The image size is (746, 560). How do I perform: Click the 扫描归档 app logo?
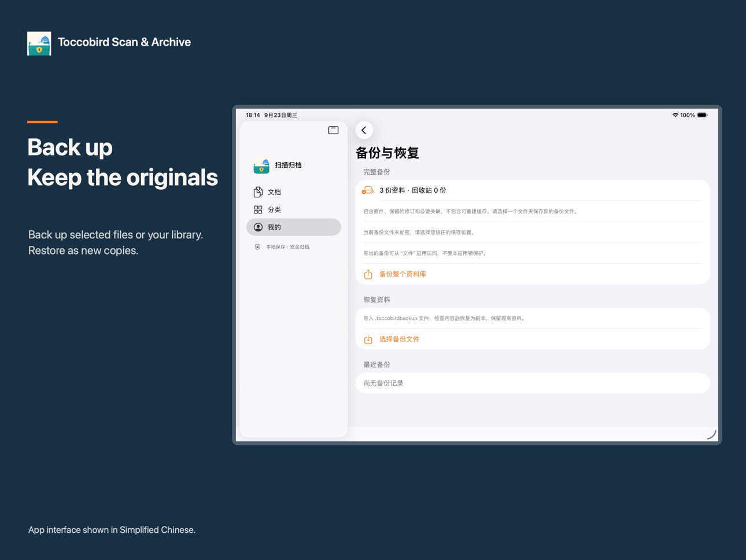point(261,165)
